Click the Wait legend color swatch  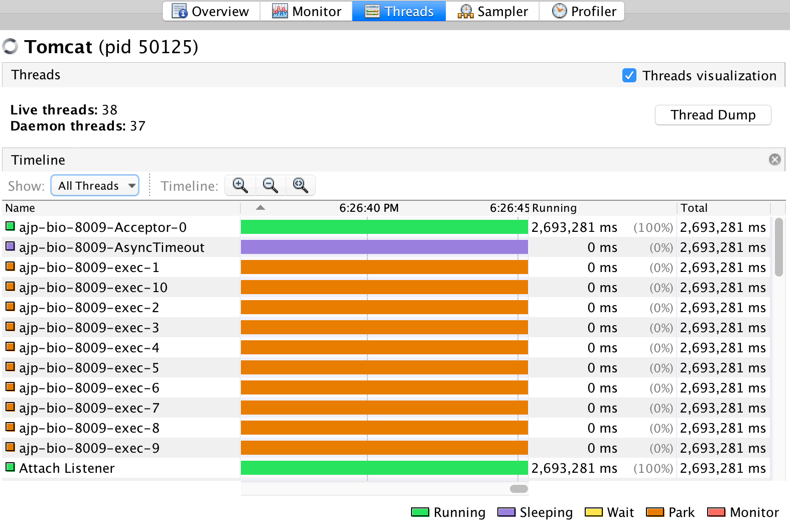pyautogui.click(x=594, y=512)
